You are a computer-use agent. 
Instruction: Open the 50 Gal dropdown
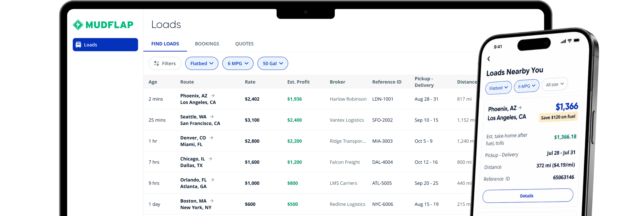click(x=273, y=63)
